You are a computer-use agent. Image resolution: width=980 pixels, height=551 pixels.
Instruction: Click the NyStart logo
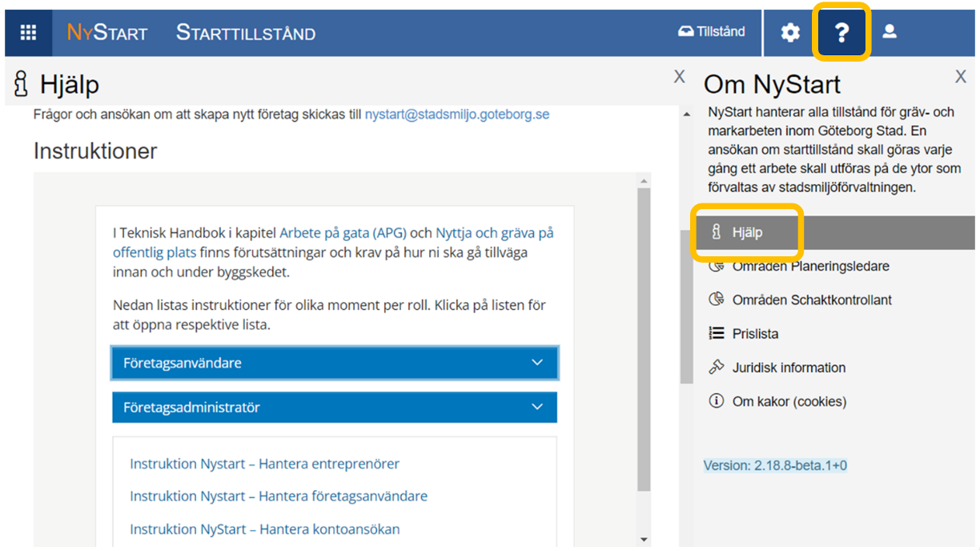pyautogui.click(x=107, y=32)
